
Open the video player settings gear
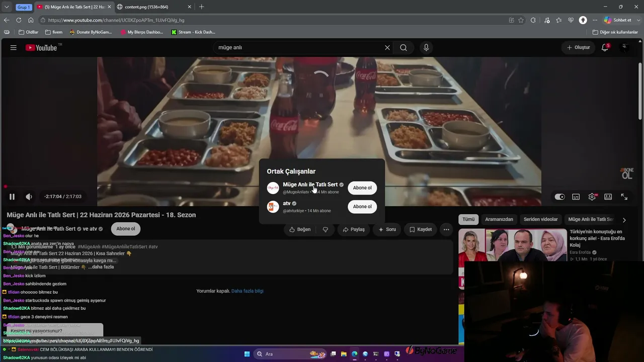click(x=592, y=197)
